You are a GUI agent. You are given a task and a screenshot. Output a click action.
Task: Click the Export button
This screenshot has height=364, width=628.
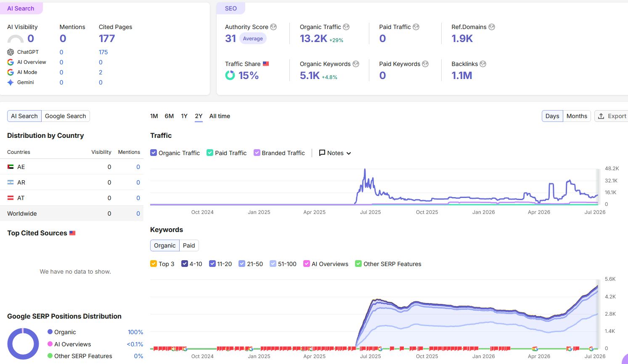pyautogui.click(x=612, y=116)
